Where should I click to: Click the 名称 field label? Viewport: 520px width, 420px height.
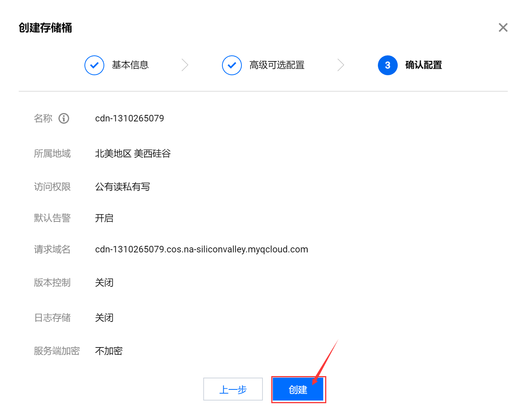pyautogui.click(x=43, y=118)
